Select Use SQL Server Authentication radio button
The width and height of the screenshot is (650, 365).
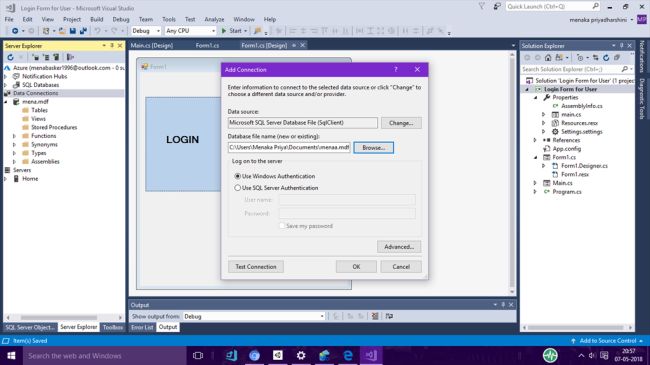(x=238, y=188)
